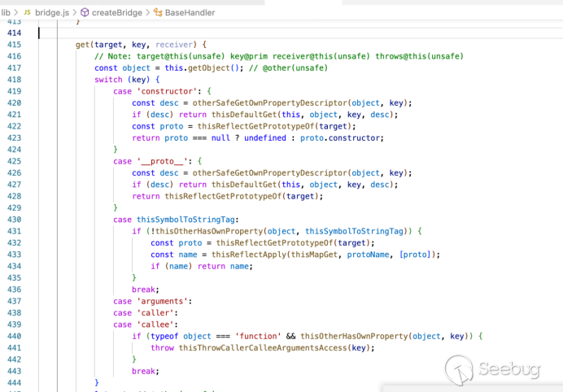Image resolution: width=563 pixels, height=392 pixels.
Task: Select the BaseHandler breadcrumb class
Action: pos(190,12)
